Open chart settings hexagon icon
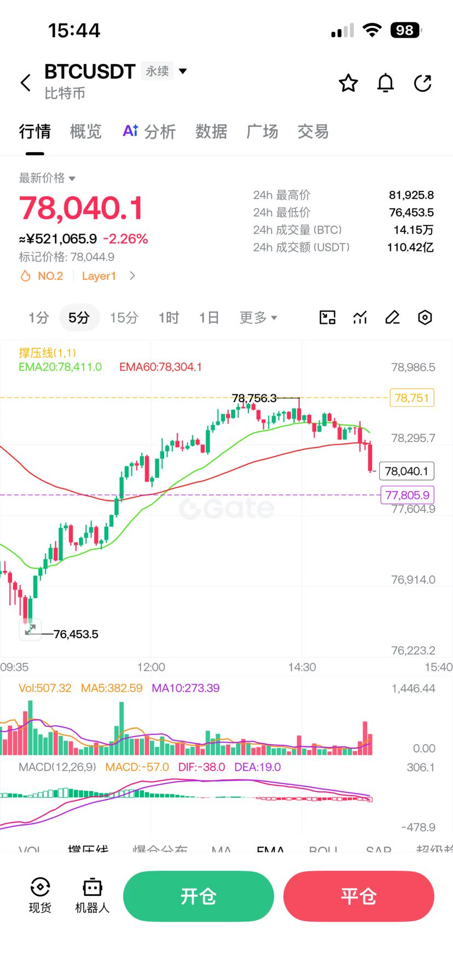The width and height of the screenshot is (453, 980). pos(425,317)
